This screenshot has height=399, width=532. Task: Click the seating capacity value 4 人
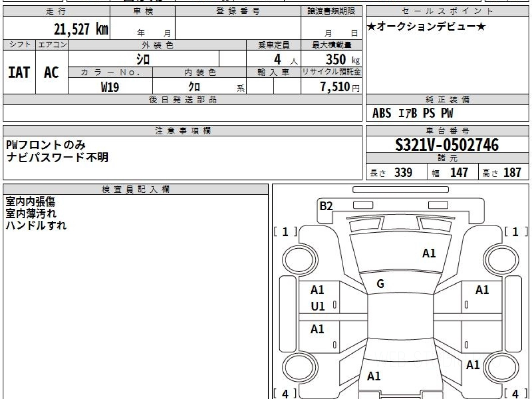pyautogui.click(x=286, y=59)
